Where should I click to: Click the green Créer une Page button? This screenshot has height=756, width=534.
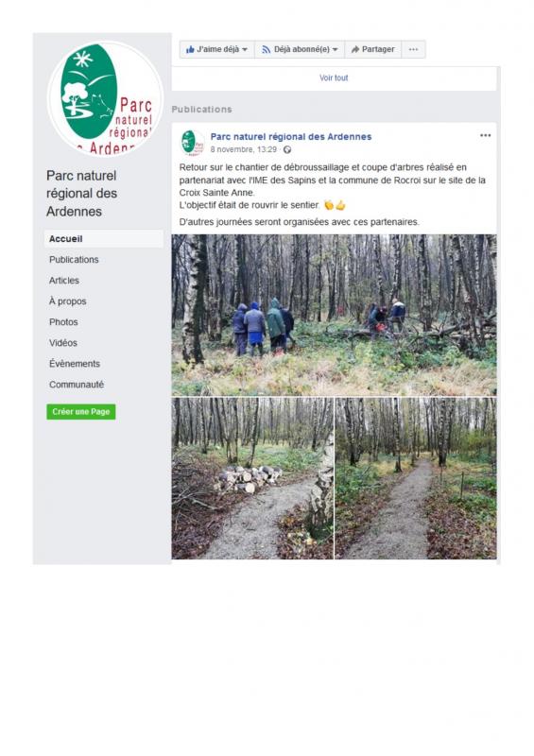81,412
